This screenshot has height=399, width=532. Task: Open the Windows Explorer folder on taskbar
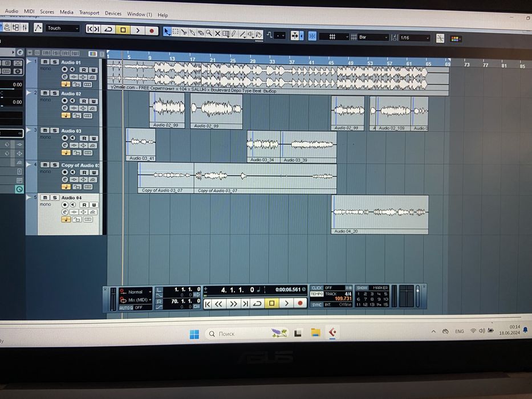[x=315, y=332]
